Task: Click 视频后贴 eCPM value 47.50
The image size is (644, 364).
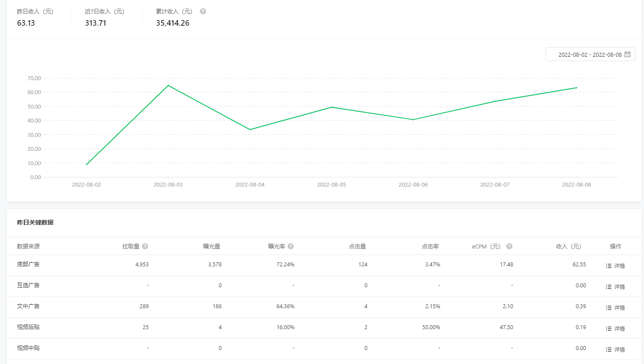Action: [506, 327]
